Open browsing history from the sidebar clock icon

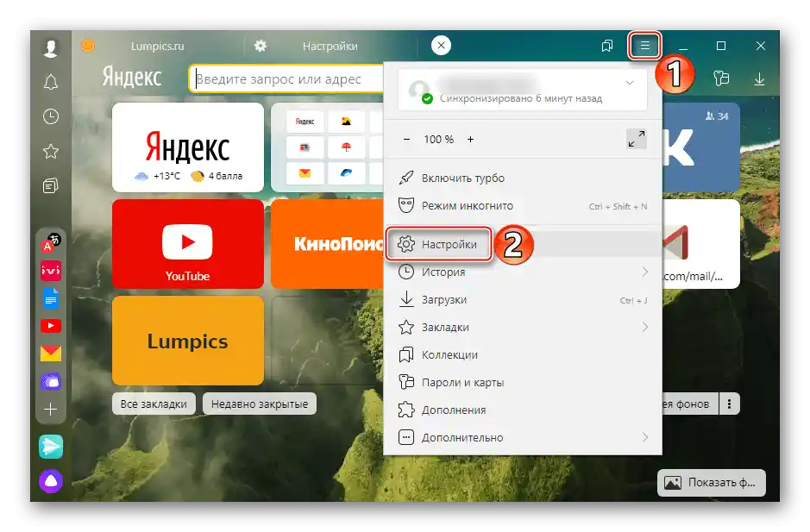(50, 117)
